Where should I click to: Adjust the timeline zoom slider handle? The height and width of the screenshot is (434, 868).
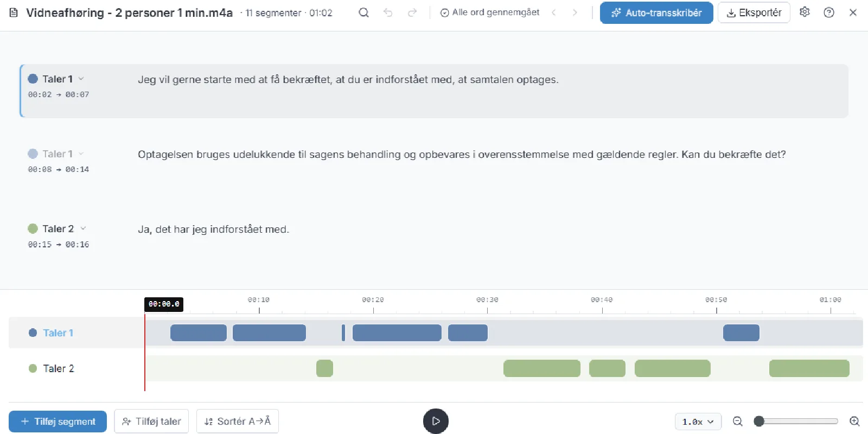click(x=759, y=421)
